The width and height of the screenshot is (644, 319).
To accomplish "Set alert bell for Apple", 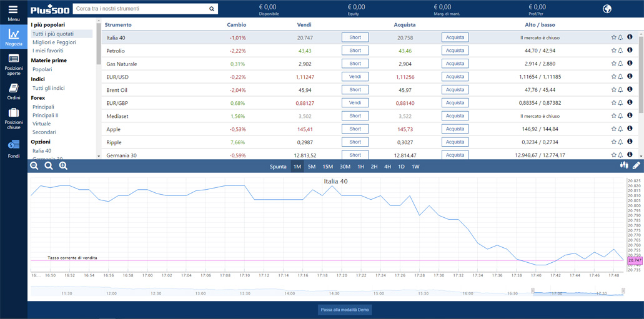I will [620, 129].
